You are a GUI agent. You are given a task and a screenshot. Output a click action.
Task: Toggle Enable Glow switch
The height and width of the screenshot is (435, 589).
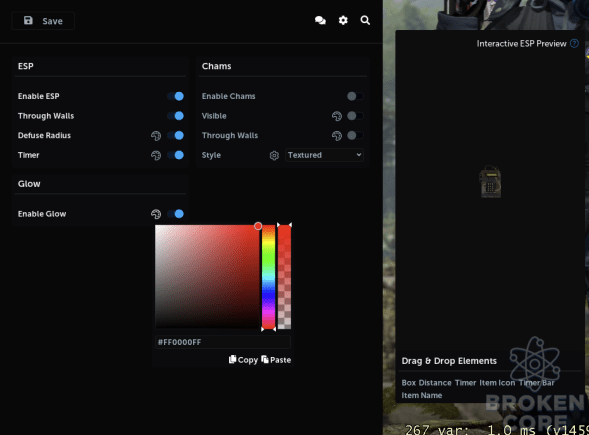click(x=175, y=214)
